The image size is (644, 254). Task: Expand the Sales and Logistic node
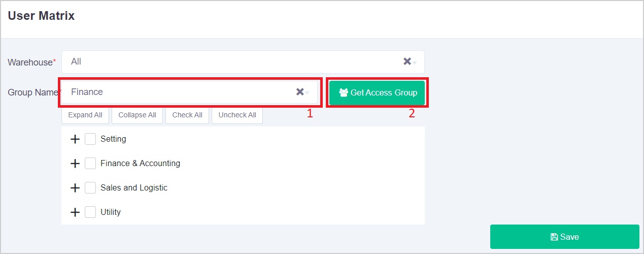click(75, 188)
